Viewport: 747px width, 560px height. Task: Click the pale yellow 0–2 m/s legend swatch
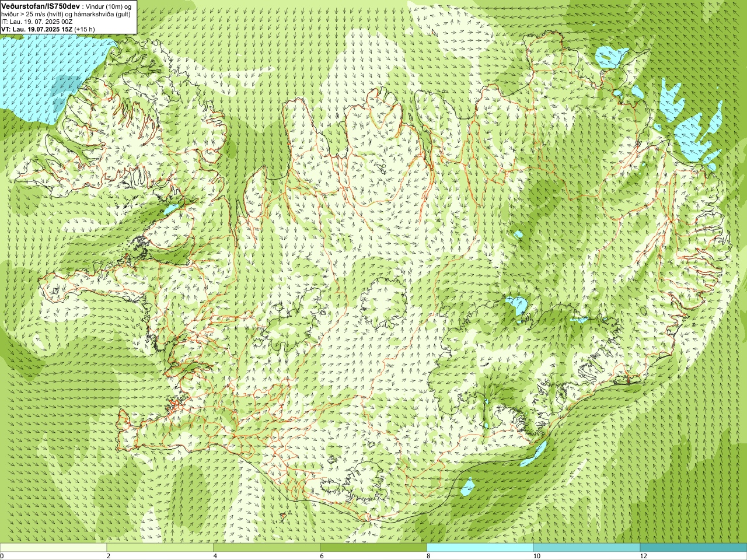pos(53,548)
